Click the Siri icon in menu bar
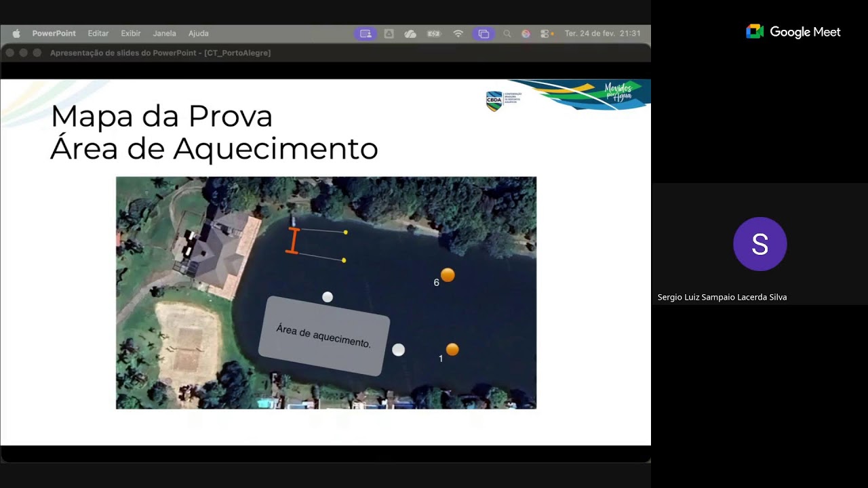868x488 pixels. click(526, 33)
